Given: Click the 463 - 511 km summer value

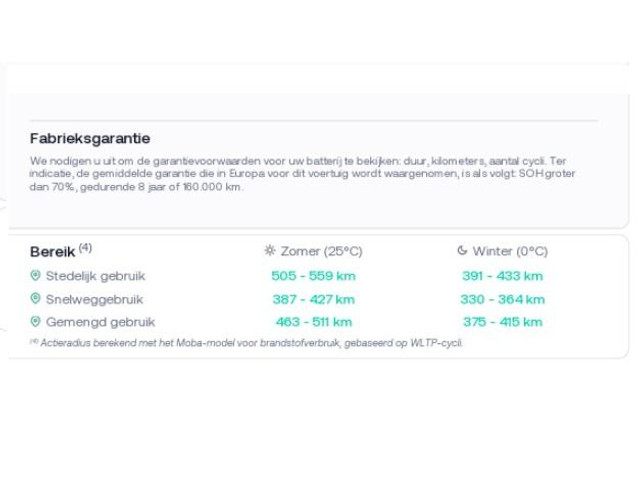Looking at the screenshot, I should [x=313, y=322].
